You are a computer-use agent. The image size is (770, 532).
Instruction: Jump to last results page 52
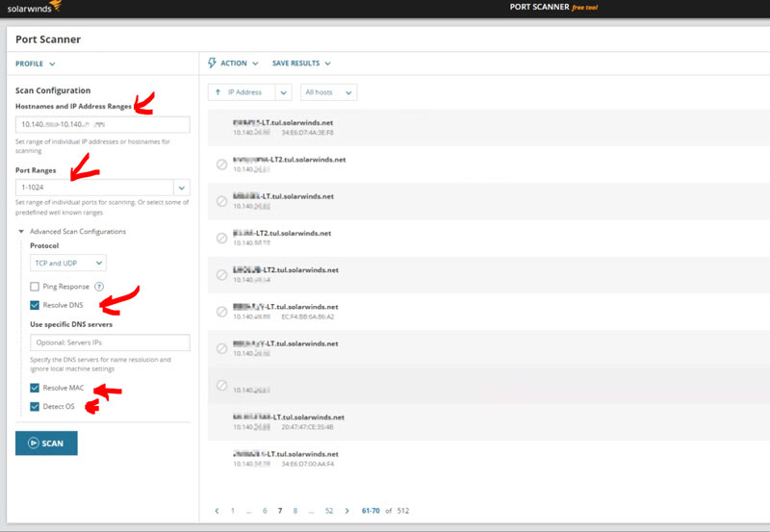pos(329,511)
